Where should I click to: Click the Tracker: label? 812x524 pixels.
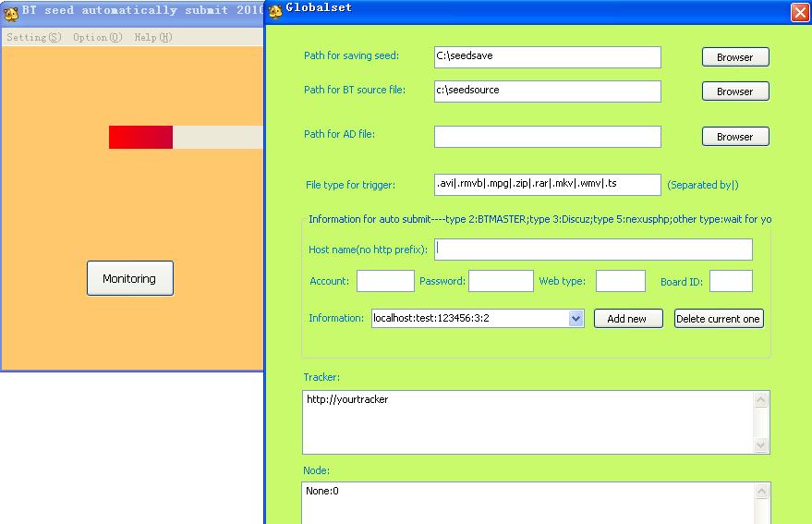tap(321, 377)
